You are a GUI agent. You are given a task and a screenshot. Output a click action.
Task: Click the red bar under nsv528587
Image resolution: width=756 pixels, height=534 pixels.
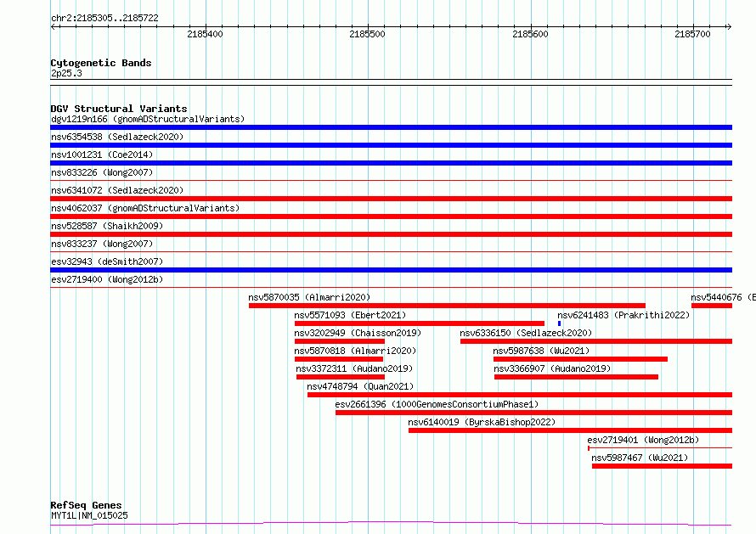pyautogui.click(x=391, y=234)
